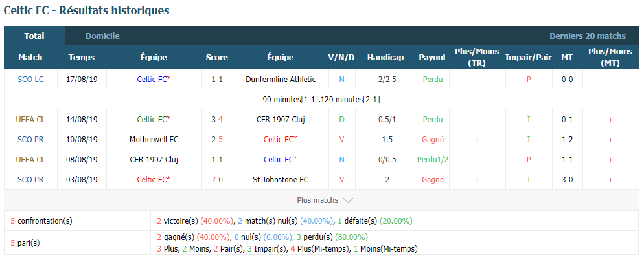Viewport: 644px width, 260px height.
Task: Select the date 03/08/19
Action: point(82,180)
